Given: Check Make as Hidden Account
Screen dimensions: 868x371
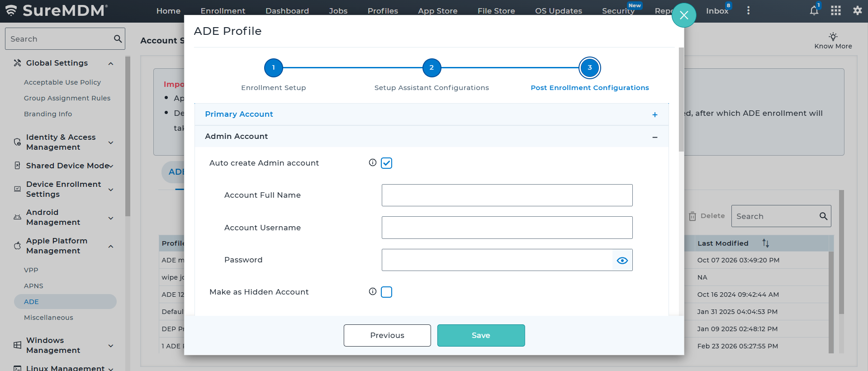Looking at the screenshot, I should click(386, 292).
